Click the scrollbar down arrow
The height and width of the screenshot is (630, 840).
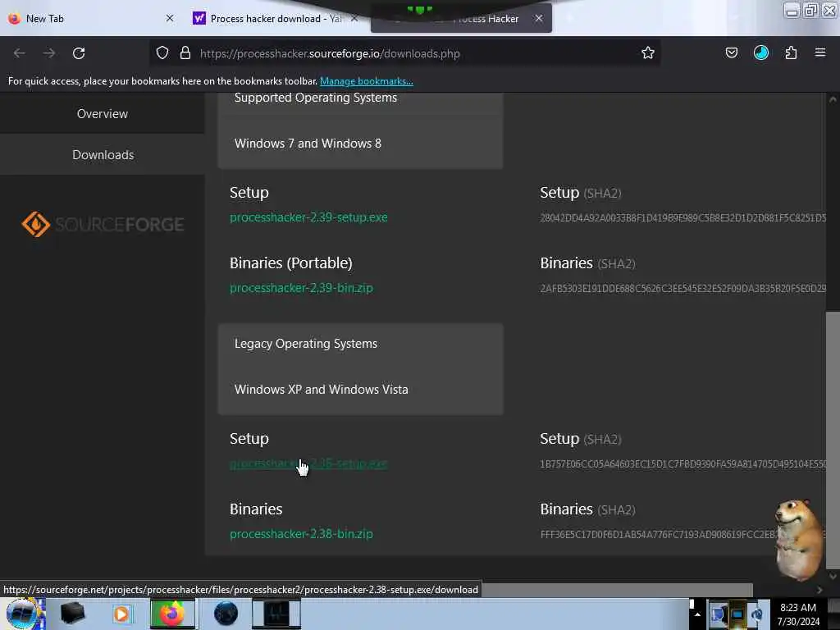click(833, 577)
